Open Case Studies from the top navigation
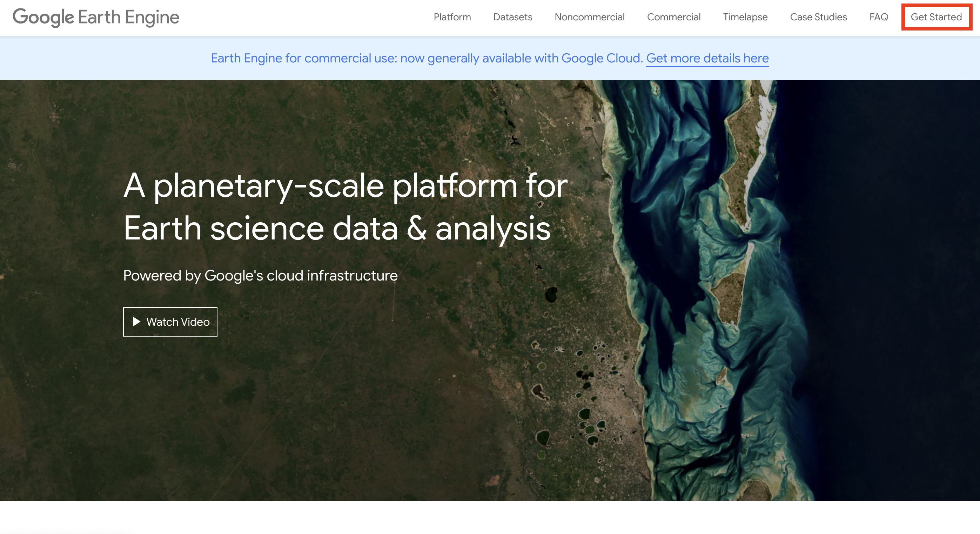 [818, 17]
